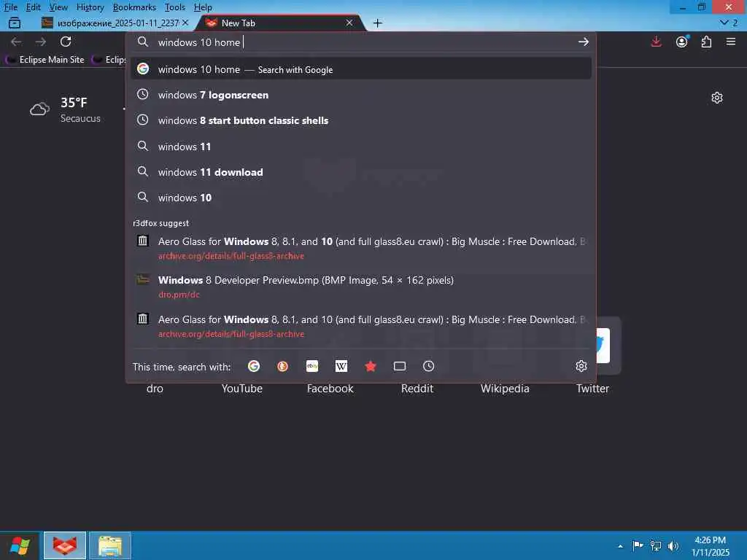Open the Facebook shortcut
This screenshot has height=560, width=747.
(330, 389)
